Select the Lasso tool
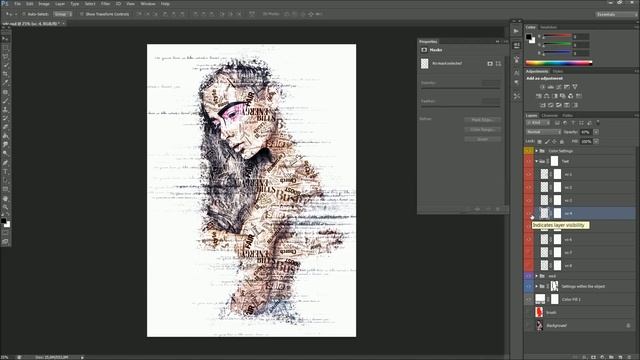 tap(5, 57)
